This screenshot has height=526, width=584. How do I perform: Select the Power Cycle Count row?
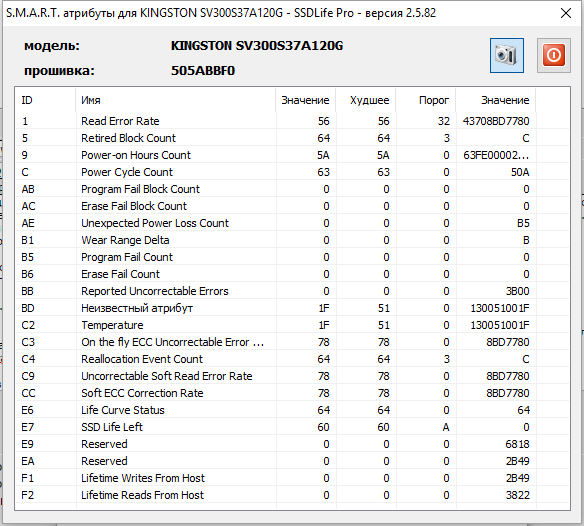(292, 172)
